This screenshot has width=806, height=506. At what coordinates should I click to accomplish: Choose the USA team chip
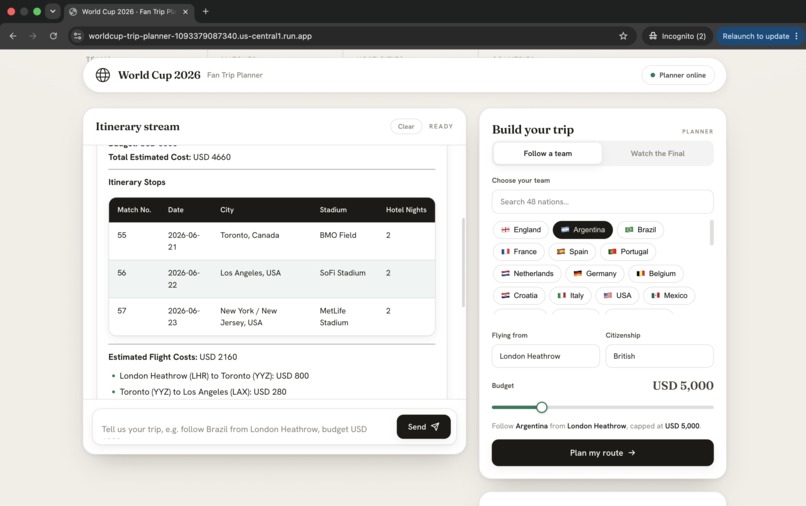[x=617, y=296]
